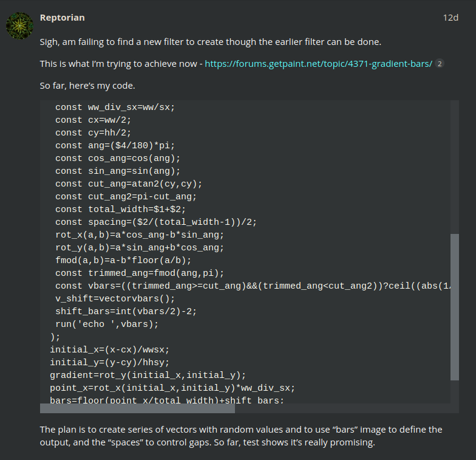The width and height of the screenshot is (476, 460).
Task: Click the 'gradient=rot_y' code line
Action: tap(148, 376)
